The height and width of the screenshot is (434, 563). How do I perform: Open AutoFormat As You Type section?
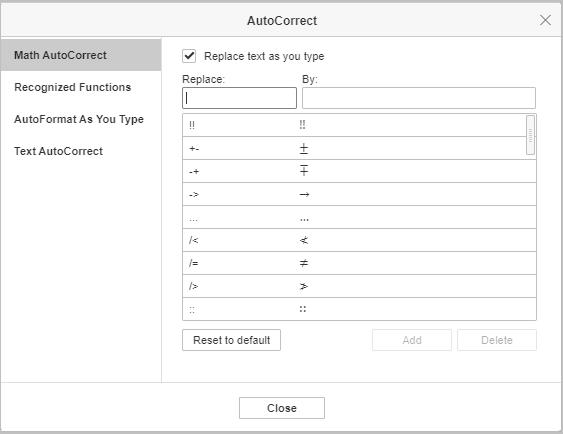tap(81, 119)
